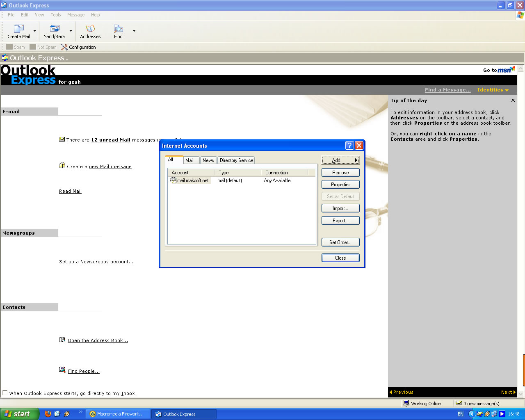The image size is (525, 420).
Task: Open the Add submenu in Internet Accounts
Action: [x=340, y=160]
